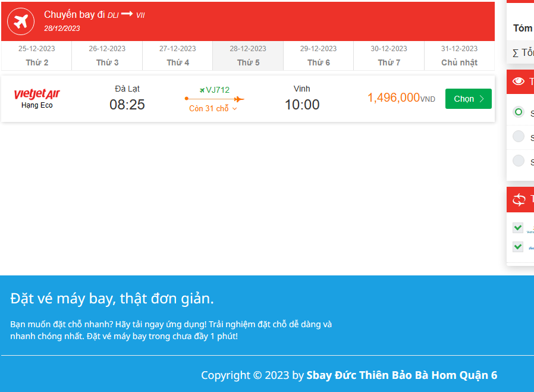This screenshot has height=392, width=534.
Task: Click the green Chọn button
Action: point(469,99)
